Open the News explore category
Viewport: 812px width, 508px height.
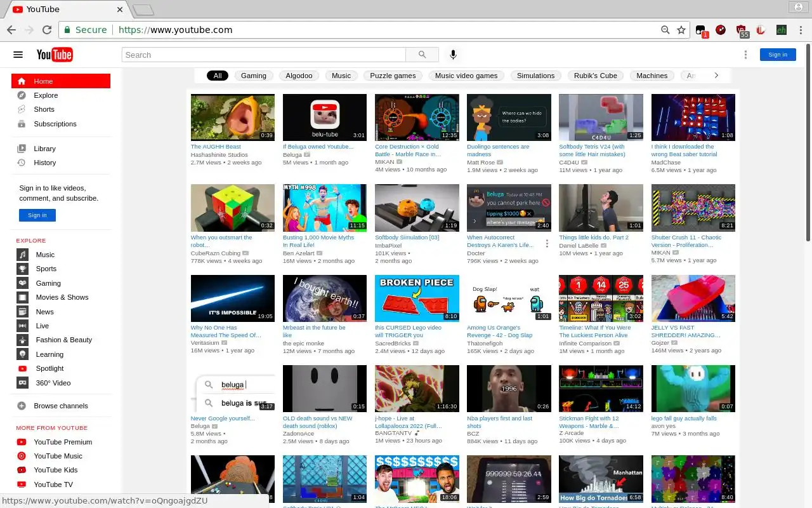61,312
